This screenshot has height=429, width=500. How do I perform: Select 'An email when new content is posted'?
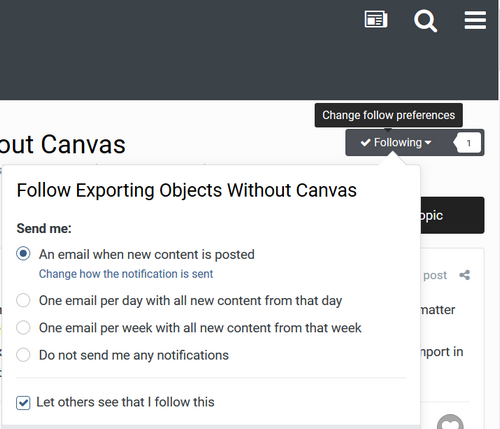pos(23,254)
